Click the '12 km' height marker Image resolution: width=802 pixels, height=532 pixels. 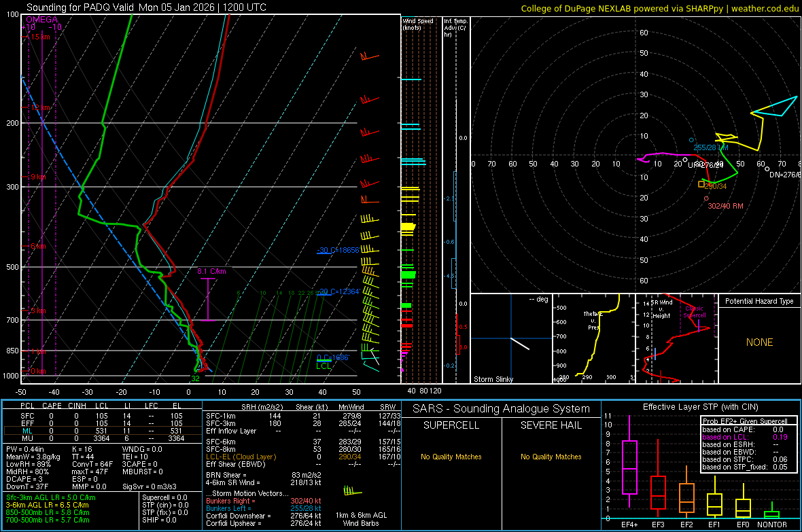tap(40, 107)
